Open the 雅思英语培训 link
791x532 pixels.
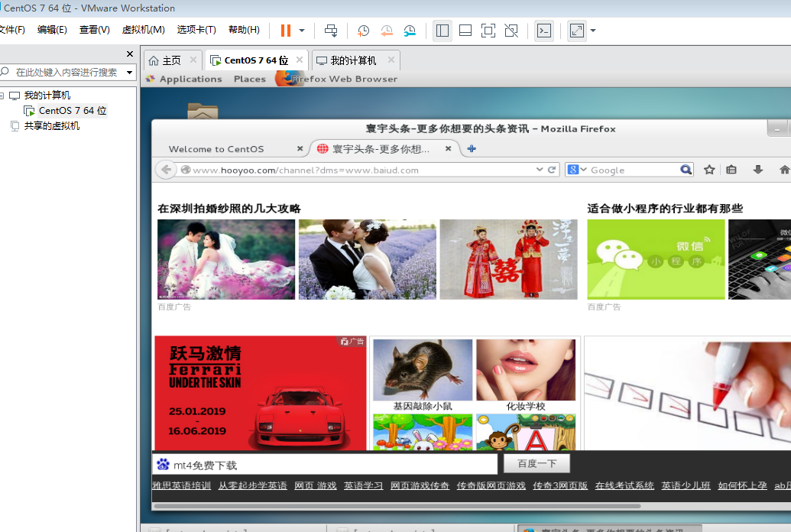pyautogui.click(x=182, y=485)
